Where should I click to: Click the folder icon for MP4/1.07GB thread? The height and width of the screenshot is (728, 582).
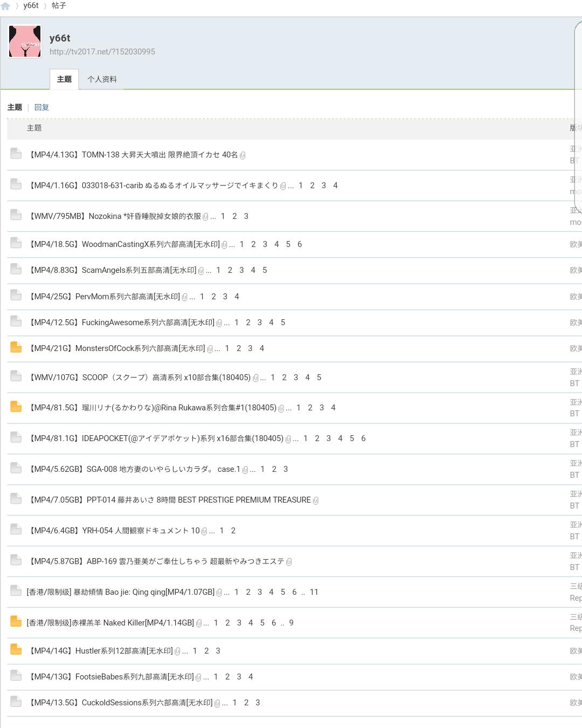pos(16,590)
